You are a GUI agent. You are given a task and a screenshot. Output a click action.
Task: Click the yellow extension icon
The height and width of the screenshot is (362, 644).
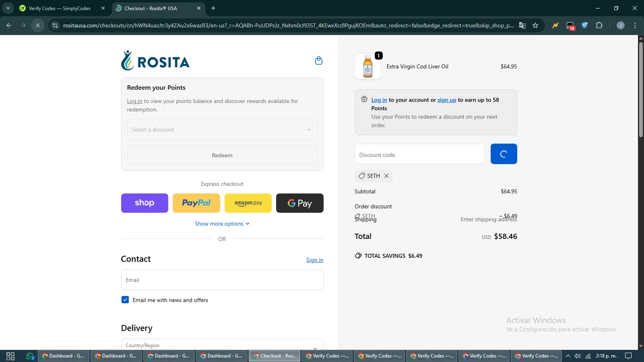556,25
